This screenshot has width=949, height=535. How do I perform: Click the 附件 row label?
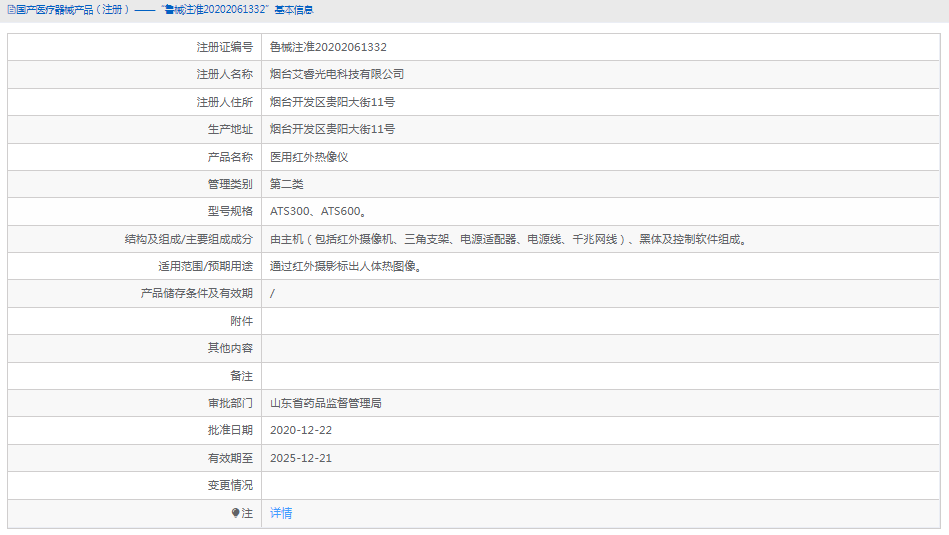tap(241, 321)
